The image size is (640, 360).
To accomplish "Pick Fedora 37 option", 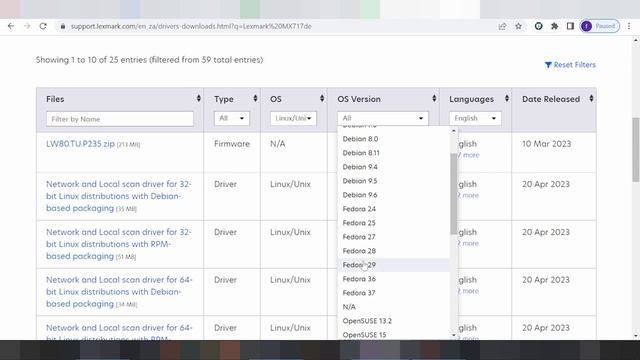I will (393, 293).
